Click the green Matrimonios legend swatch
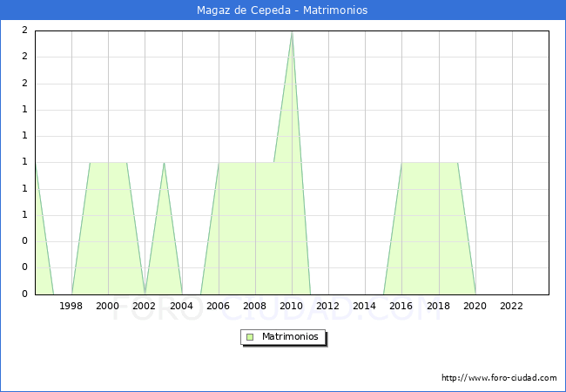 250,337
